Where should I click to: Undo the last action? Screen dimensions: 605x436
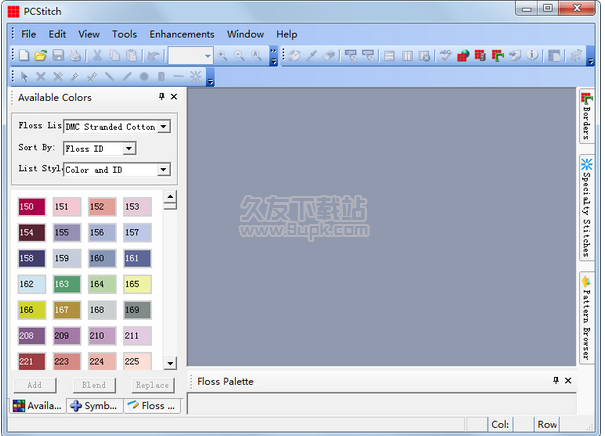click(153, 56)
